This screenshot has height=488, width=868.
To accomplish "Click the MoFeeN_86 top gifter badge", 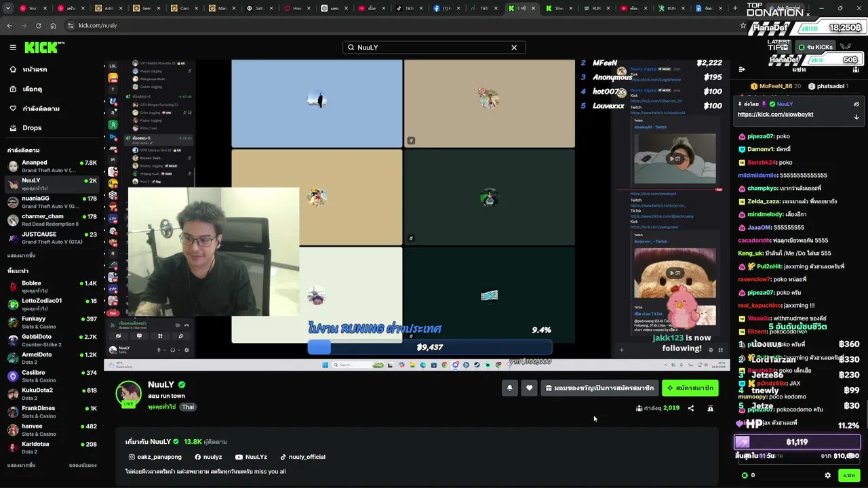I will (776, 87).
